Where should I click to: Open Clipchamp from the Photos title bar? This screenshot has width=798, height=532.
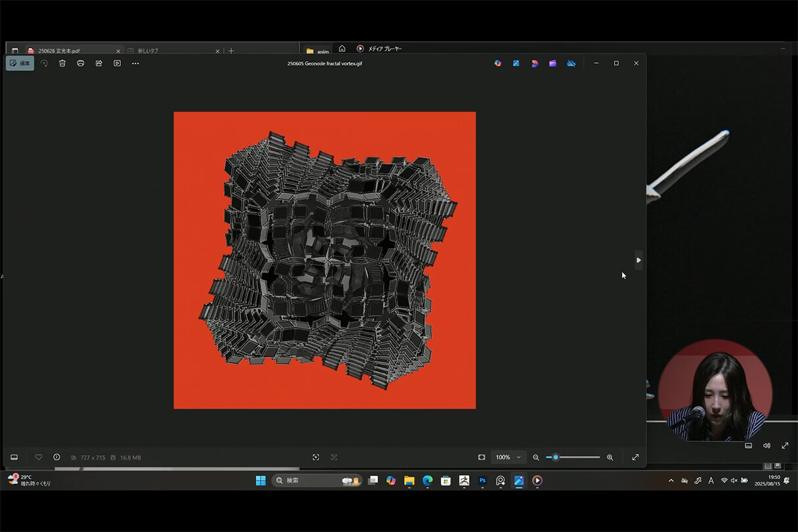(553, 63)
